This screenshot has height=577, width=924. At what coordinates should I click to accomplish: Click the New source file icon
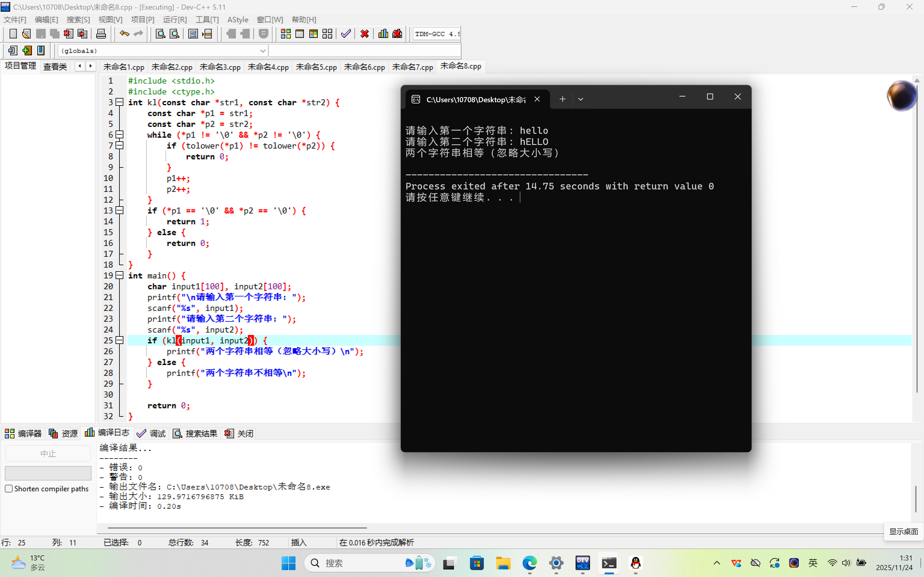pos(13,34)
